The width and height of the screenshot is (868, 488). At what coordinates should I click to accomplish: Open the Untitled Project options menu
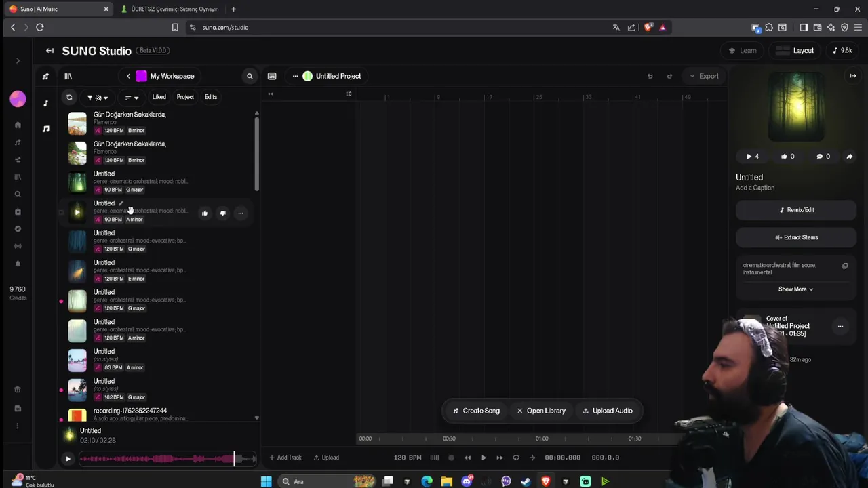point(295,77)
